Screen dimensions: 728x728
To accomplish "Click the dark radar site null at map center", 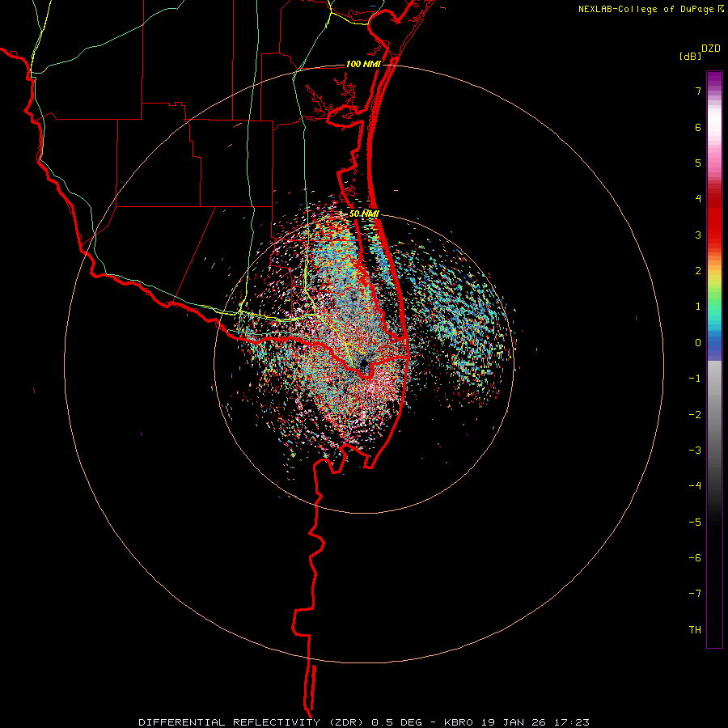I will pos(363,364).
